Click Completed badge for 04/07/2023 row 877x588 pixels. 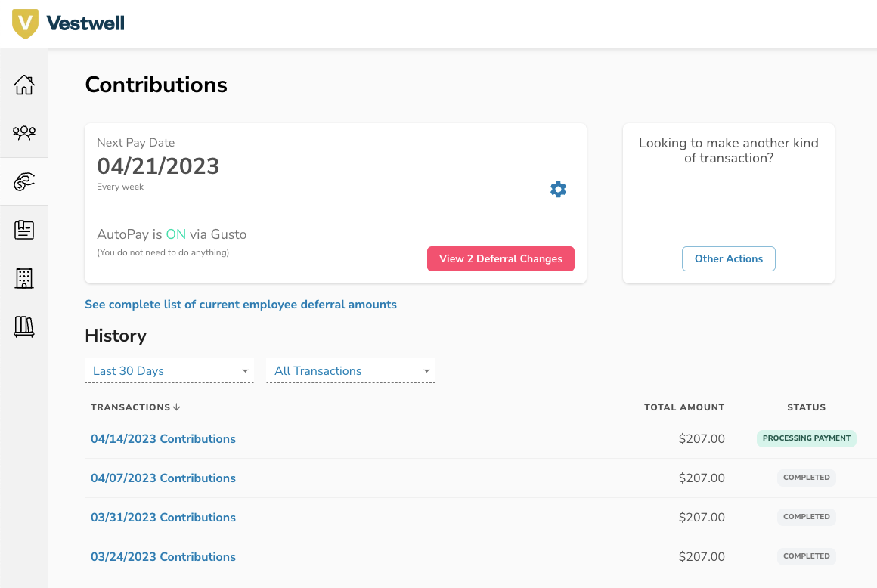click(806, 478)
